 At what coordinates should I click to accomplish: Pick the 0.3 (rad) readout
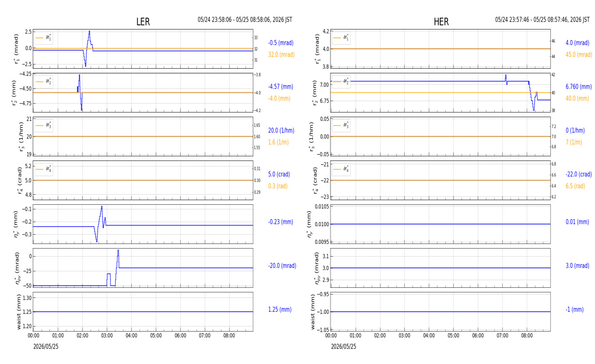[x=278, y=186]
